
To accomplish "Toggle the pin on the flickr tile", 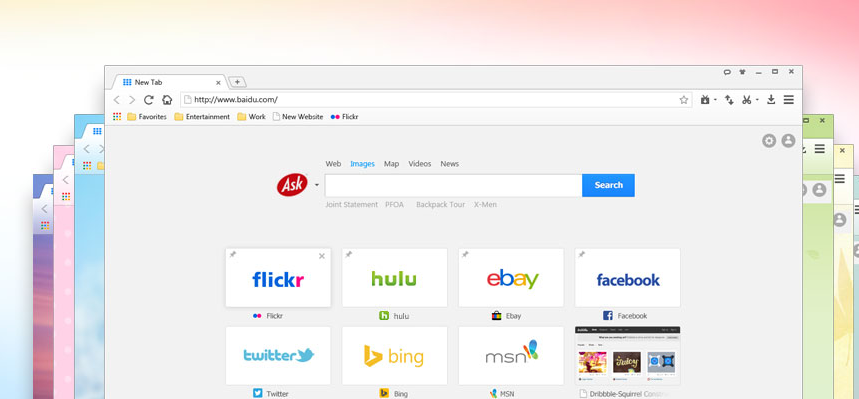I will coord(233,254).
